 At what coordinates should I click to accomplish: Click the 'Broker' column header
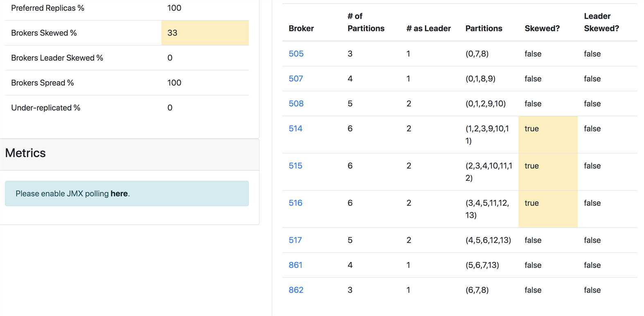coord(301,28)
